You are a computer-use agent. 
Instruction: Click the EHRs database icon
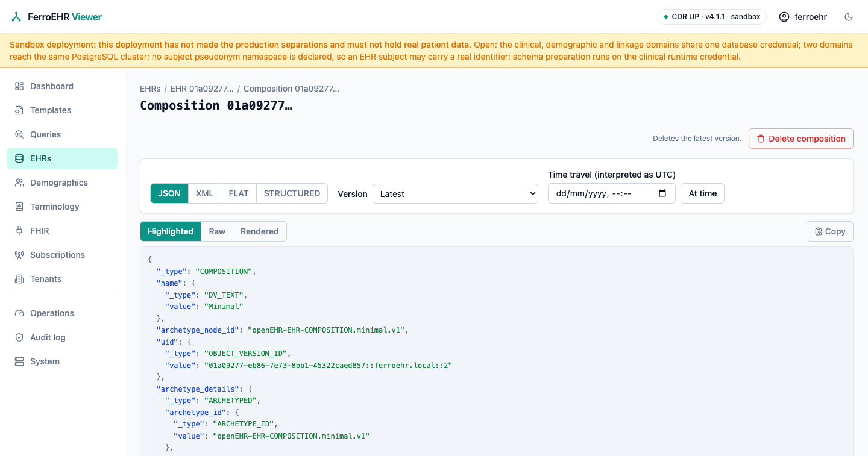tap(19, 158)
